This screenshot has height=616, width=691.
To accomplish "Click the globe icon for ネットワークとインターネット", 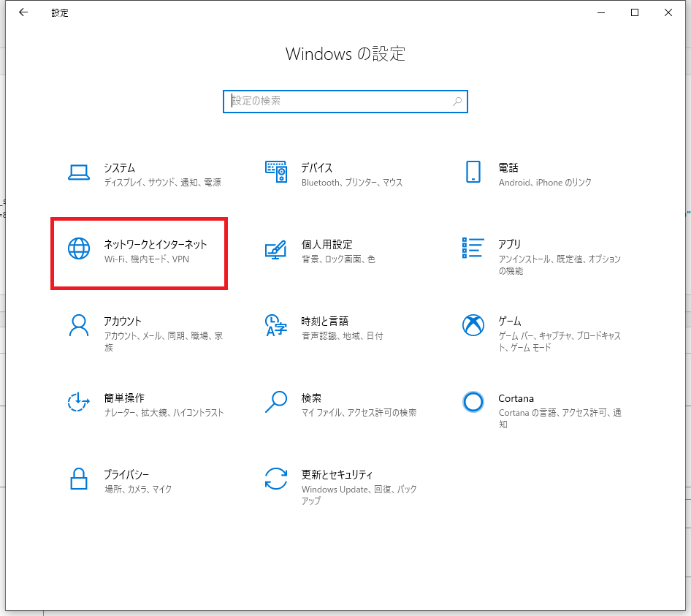I will pyautogui.click(x=79, y=248).
